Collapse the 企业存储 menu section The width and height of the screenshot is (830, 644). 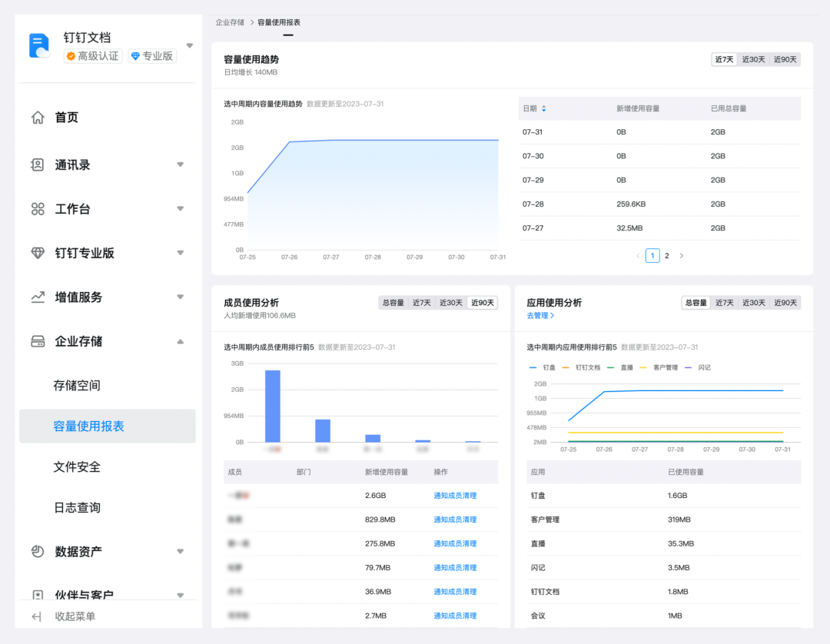coord(180,341)
